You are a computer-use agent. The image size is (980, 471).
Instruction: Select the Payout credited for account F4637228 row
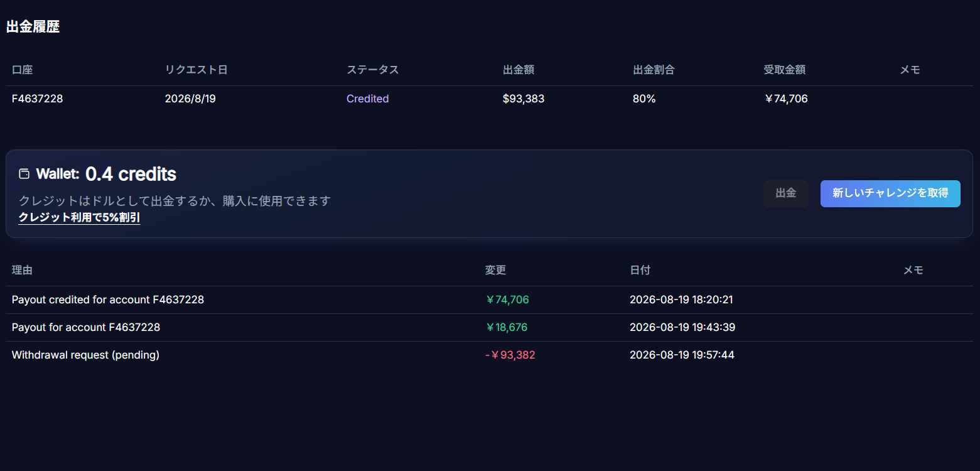490,300
